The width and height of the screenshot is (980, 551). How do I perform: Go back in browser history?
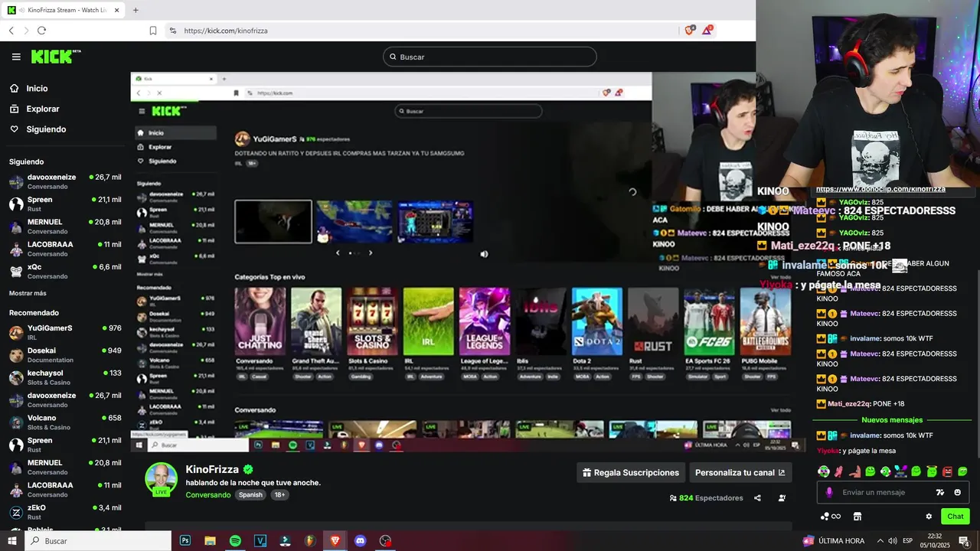(x=11, y=31)
